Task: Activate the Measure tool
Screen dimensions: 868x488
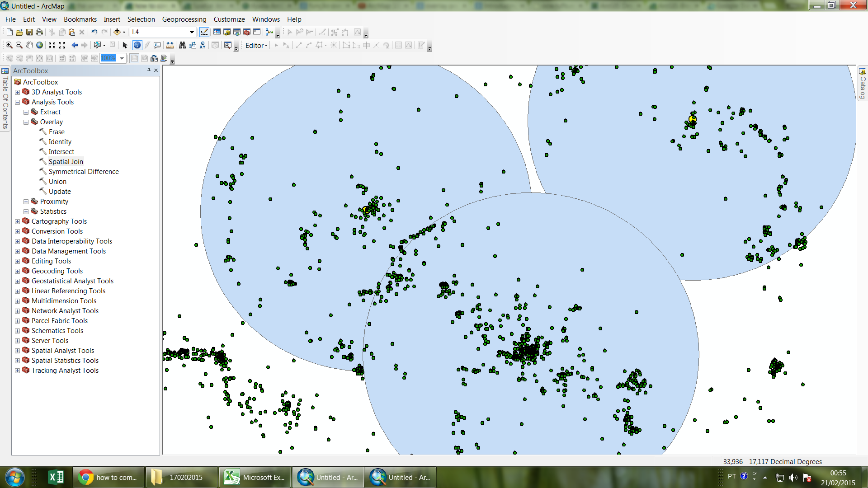Action: pyautogui.click(x=170, y=45)
